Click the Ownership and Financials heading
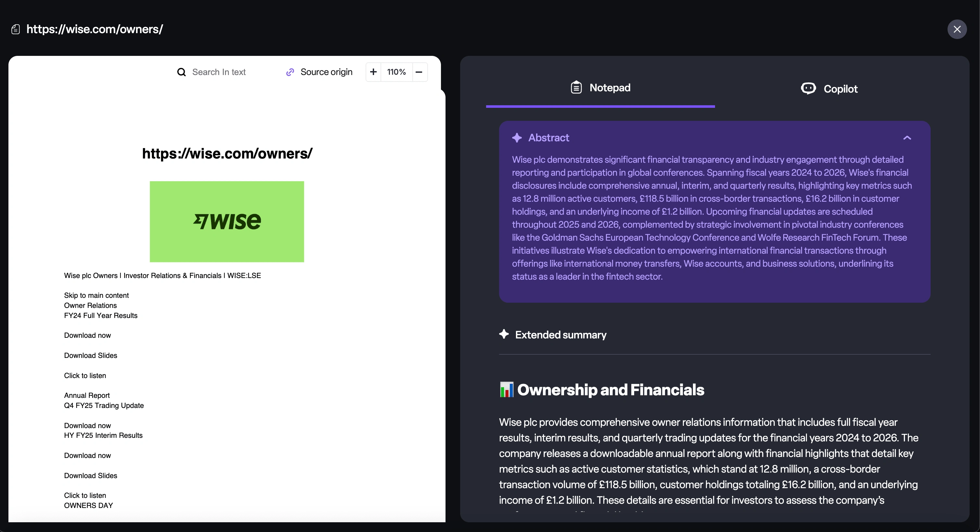The width and height of the screenshot is (980, 532). coord(610,390)
